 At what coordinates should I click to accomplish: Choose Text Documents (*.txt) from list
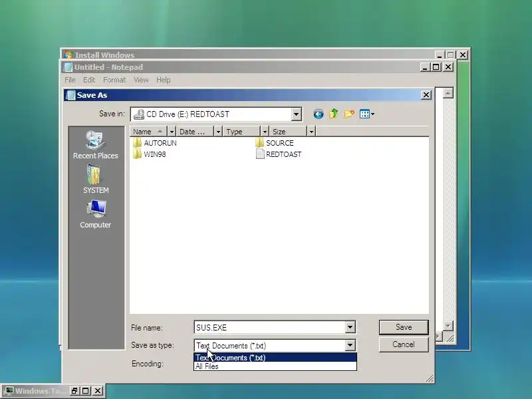click(275, 358)
